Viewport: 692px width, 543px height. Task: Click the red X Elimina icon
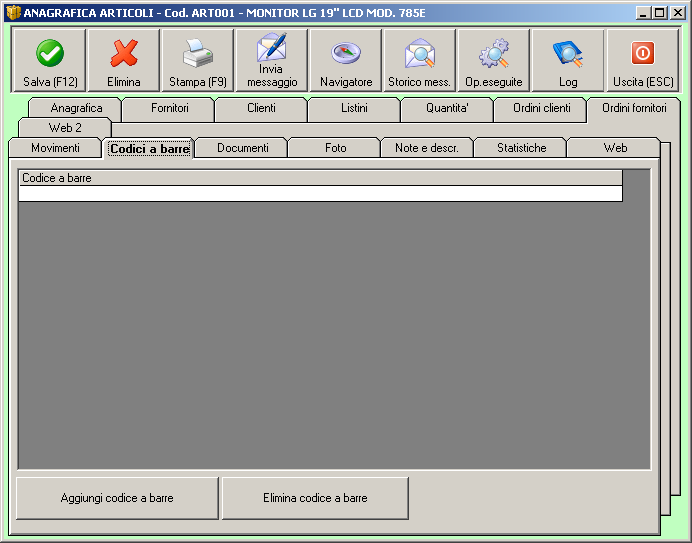(124, 53)
